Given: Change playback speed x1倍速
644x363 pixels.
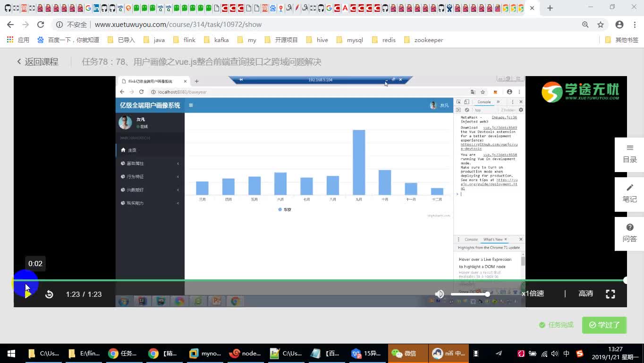Looking at the screenshot, I should tap(533, 294).
